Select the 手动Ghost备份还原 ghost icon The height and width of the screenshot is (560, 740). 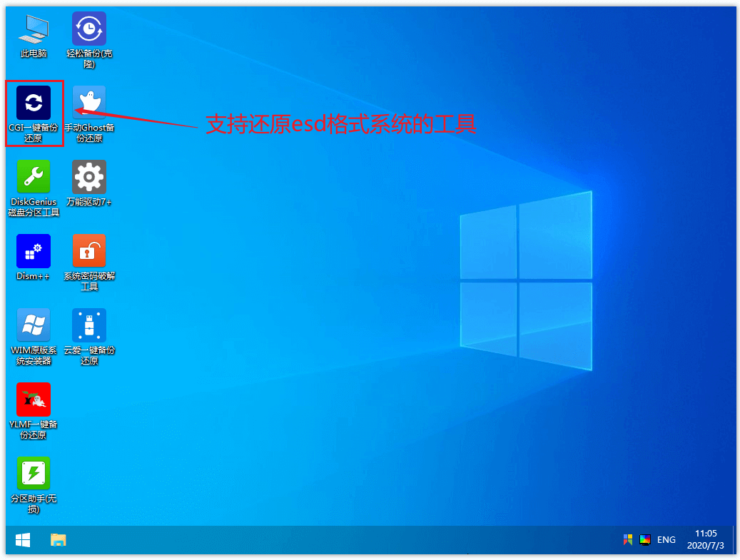[89, 103]
